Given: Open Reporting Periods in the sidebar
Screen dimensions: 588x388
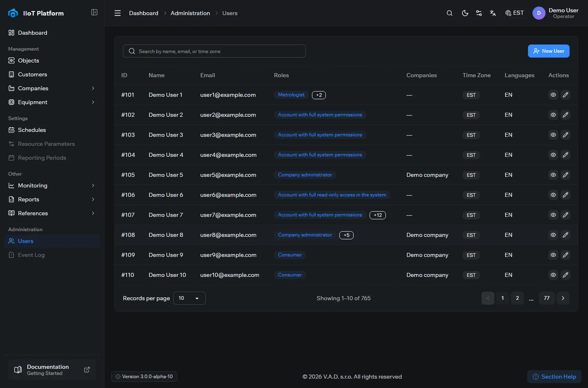Looking at the screenshot, I should [52, 158].
